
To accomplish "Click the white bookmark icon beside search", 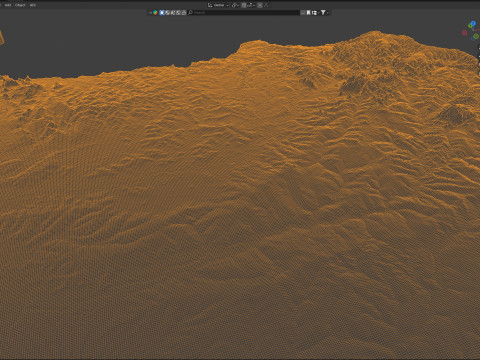I will tap(308, 12).
